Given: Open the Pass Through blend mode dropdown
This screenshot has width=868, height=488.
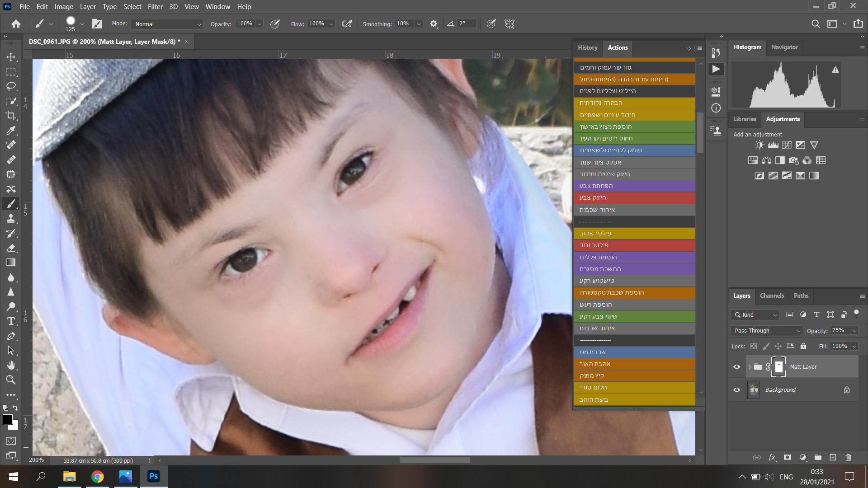Looking at the screenshot, I should tap(767, 331).
